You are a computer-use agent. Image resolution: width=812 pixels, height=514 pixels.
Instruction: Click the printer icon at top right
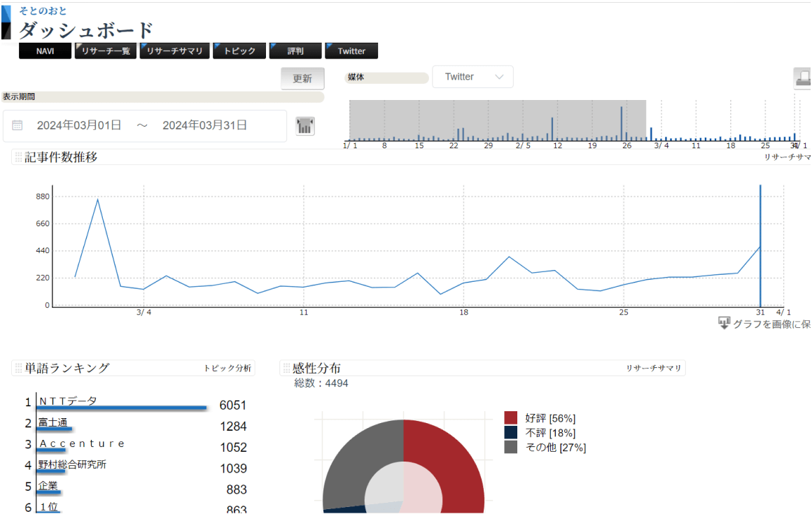coord(803,79)
